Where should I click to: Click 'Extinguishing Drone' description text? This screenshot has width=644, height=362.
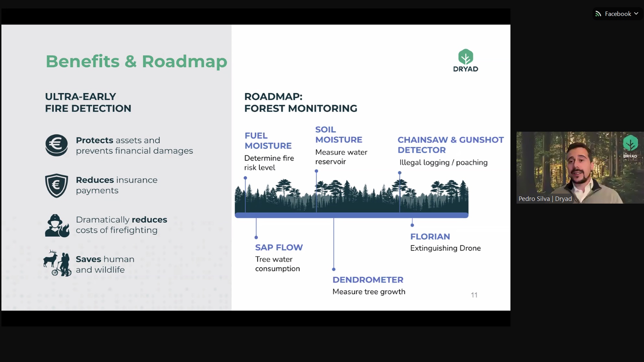tap(445, 248)
